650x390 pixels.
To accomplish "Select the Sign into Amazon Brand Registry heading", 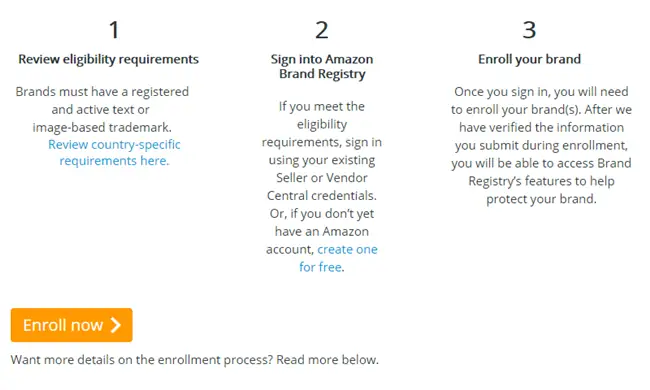I will [x=322, y=67].
